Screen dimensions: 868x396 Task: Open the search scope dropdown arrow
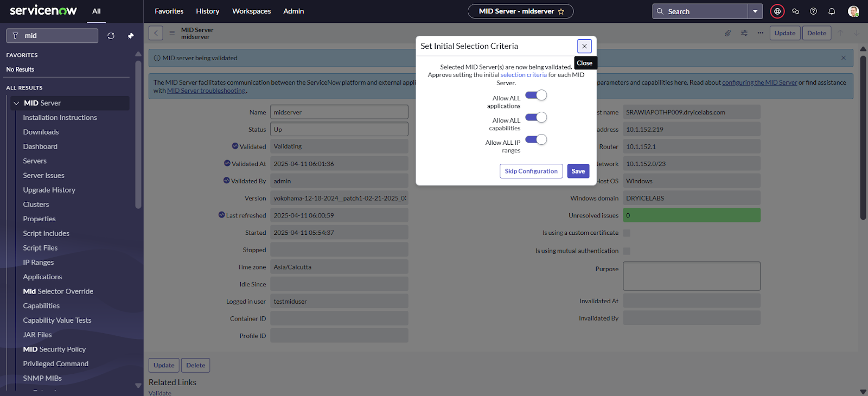point(755,11)
